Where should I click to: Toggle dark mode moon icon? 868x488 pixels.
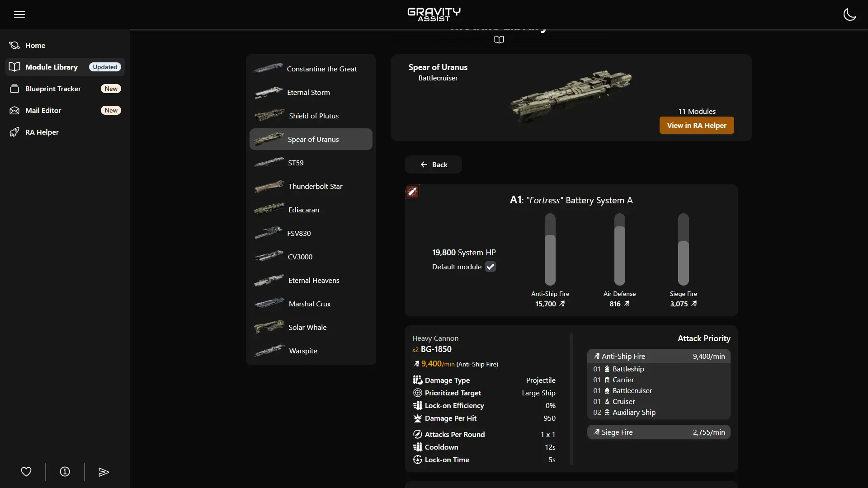849,14
